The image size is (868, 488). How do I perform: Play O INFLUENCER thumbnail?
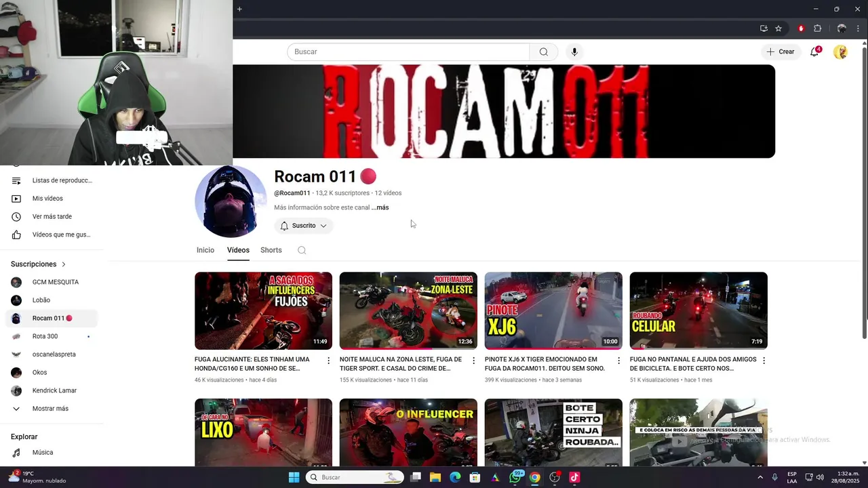[408, 432]
